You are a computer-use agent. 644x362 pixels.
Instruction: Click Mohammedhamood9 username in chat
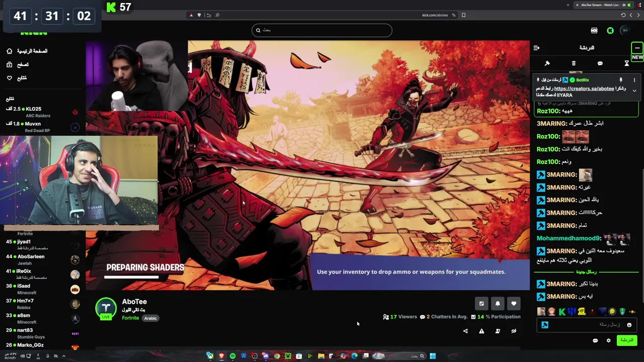(x=569, y=238)
